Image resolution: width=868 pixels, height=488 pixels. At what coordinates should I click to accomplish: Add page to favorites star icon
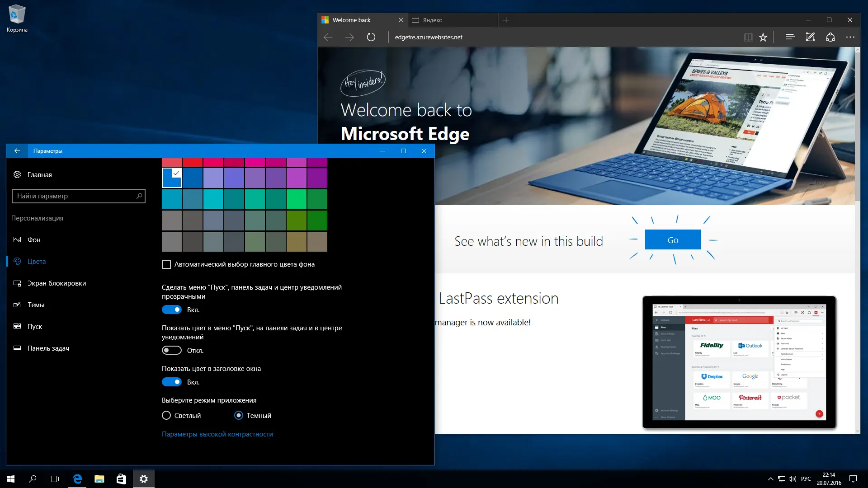point(763,37)
